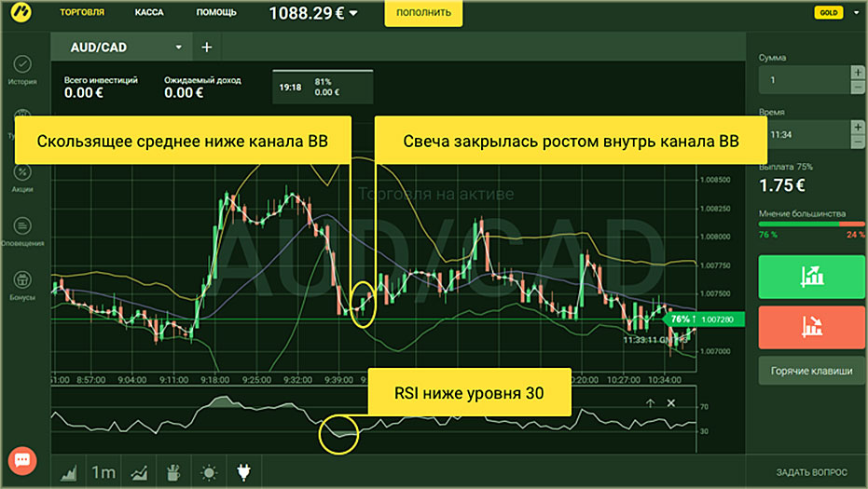
Task: Add a new asset tab with plus
Action: click(207, 48)
